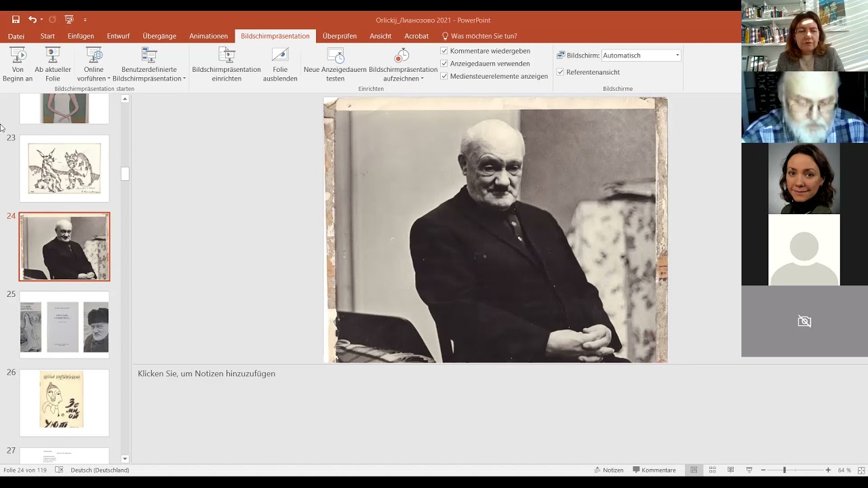868x488 pixels.
Task: Click the zoom out minus button
Action: [x=764, y=470]
